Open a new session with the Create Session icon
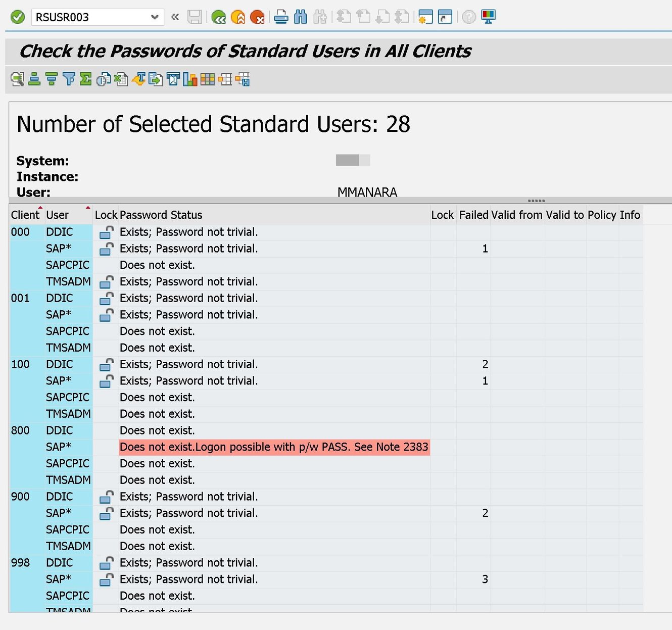Image resolution: width=672 pixels, height=630 pixels. click(424, 17)
